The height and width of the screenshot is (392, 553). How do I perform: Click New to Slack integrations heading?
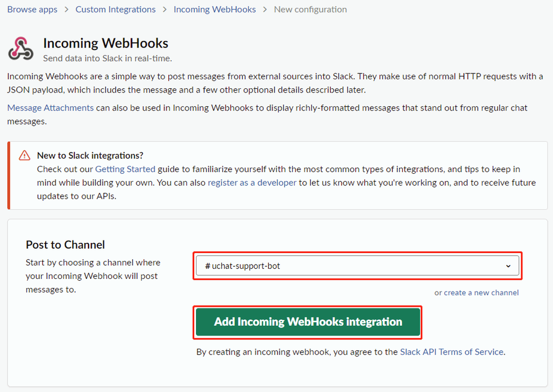[90, 156]
